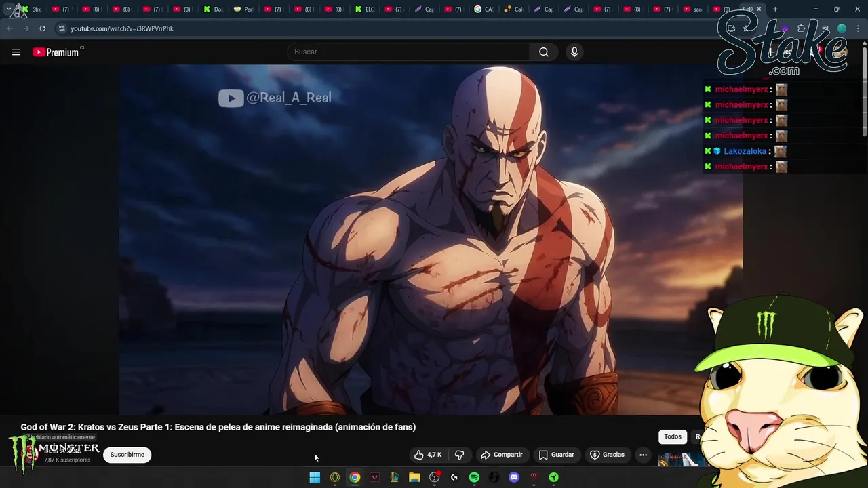Screen dimensions: 868x488
Task: Open Chrome extensions puzzle icon
Action: [802, 28]
